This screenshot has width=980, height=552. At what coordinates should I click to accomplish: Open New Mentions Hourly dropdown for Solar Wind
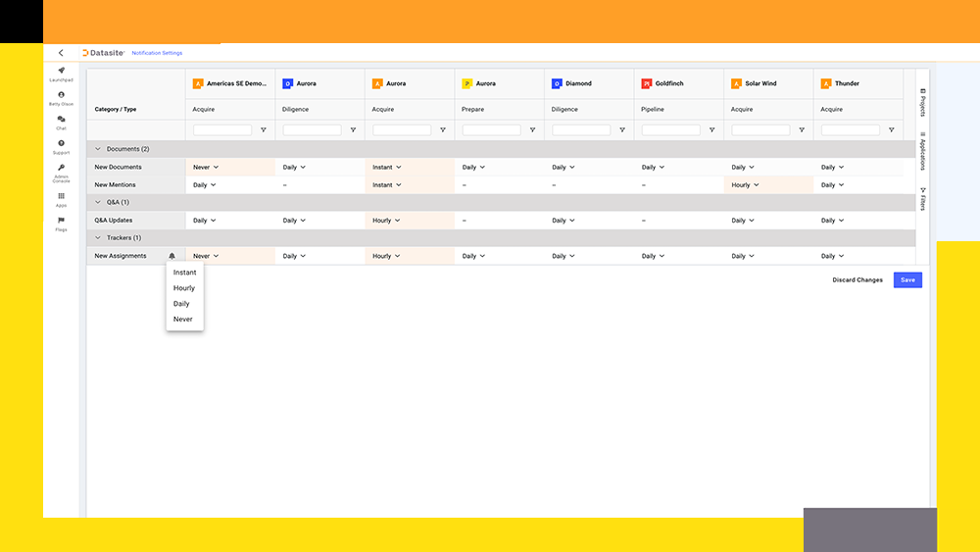click(745, 185)
